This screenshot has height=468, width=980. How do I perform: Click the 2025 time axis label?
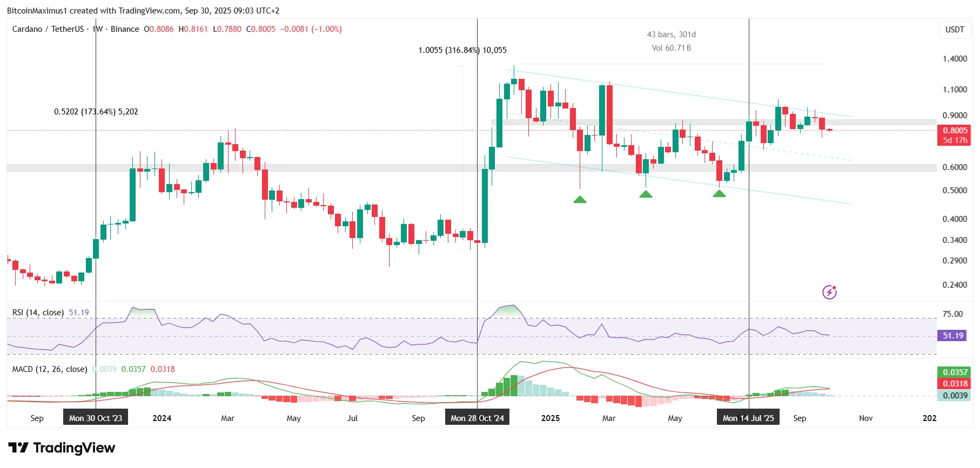point(551,418)
